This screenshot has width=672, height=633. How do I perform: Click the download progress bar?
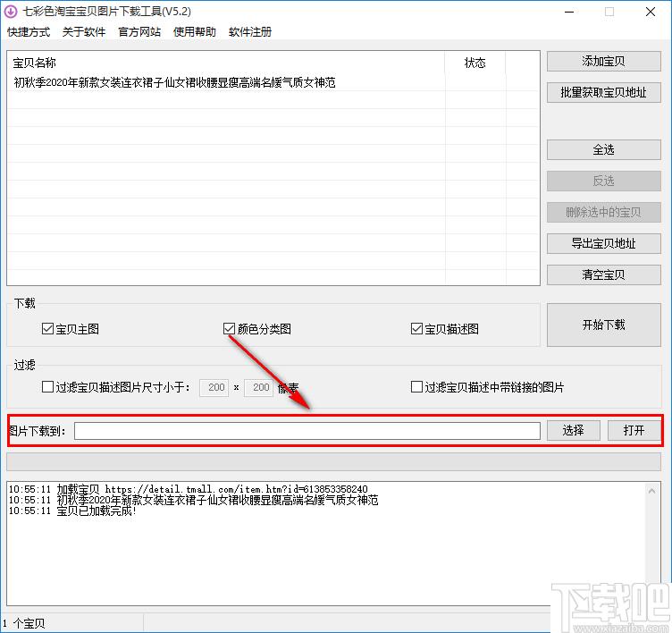pos(333,462)
